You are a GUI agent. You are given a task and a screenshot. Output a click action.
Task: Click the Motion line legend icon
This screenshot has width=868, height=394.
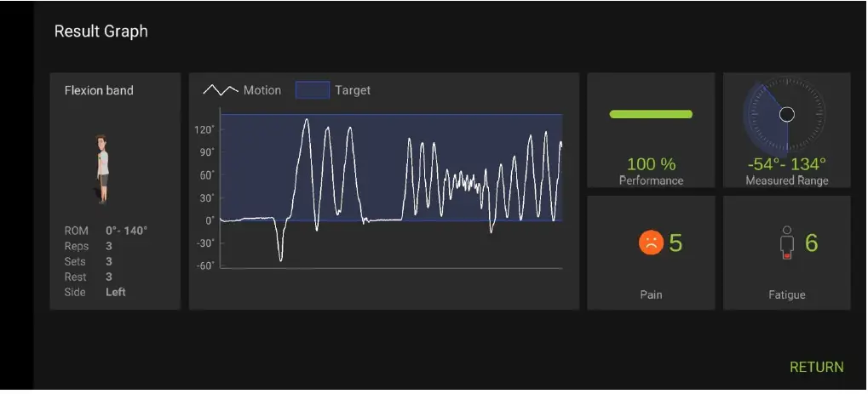click(x=220, y=90)
